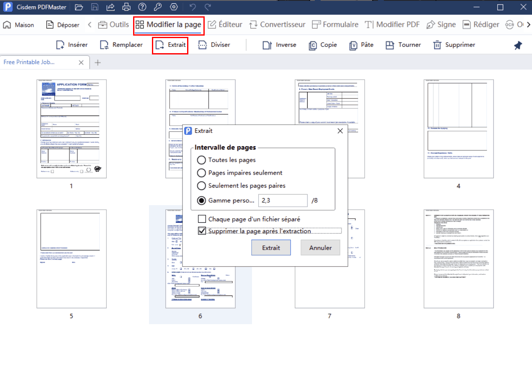
Task: Select page 5 thumbnail
Action: pyautogui.click(x=71, y=259)
